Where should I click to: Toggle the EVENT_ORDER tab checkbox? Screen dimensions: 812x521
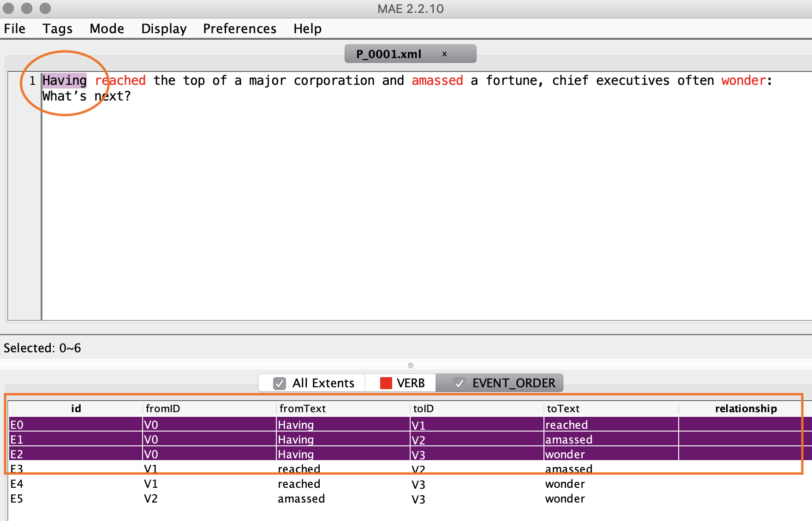(x=459, y=383)
